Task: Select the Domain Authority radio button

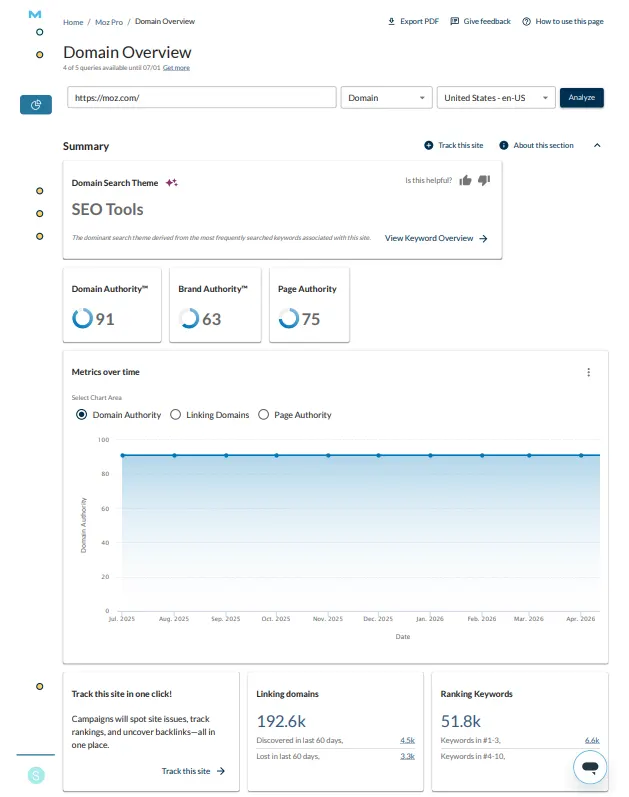Action: point(81,415)
